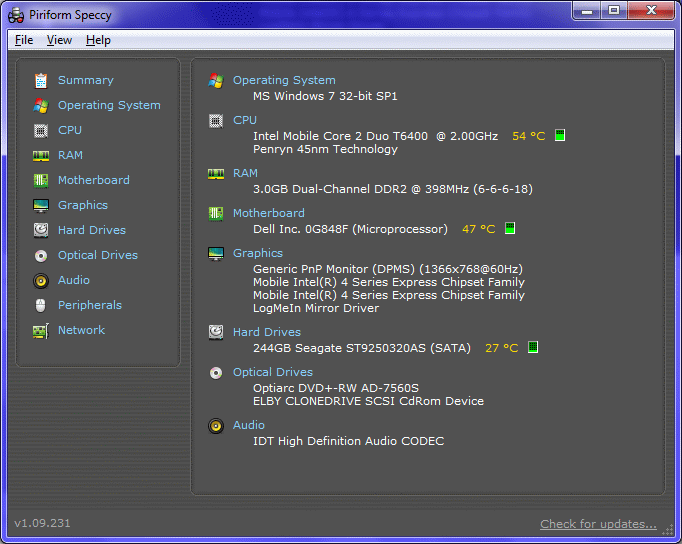Click the CPU chip icon in sidebar
682x544 pixels.
click(41, 130)
